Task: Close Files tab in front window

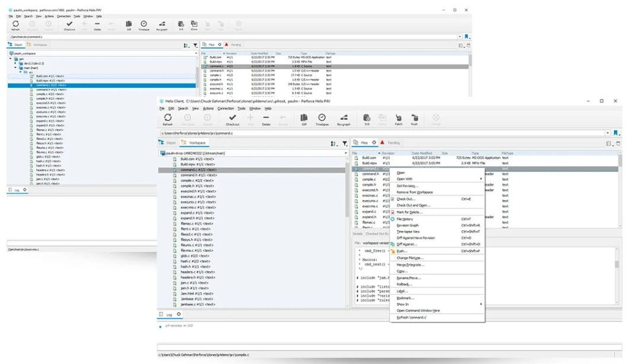Action: click(x=374, y=142)
